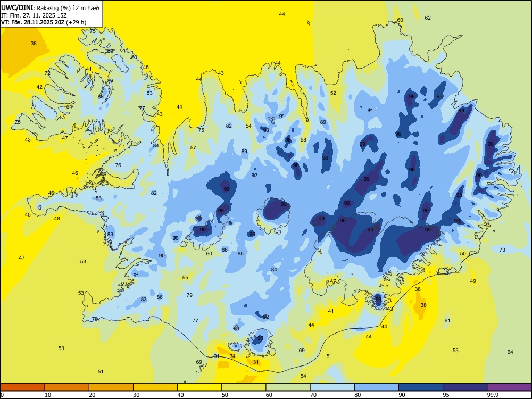Click the '30' legend scale label
532x399 pixels.
pyautogui.click(x=136, y=395)
